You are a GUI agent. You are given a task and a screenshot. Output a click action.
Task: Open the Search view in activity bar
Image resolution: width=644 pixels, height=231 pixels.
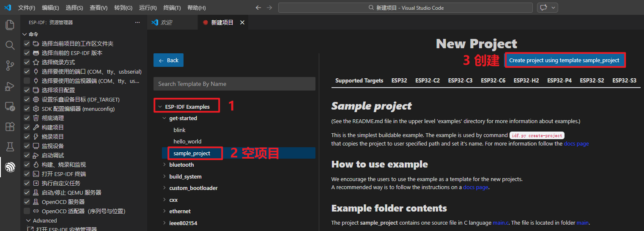tap(10, 45)
